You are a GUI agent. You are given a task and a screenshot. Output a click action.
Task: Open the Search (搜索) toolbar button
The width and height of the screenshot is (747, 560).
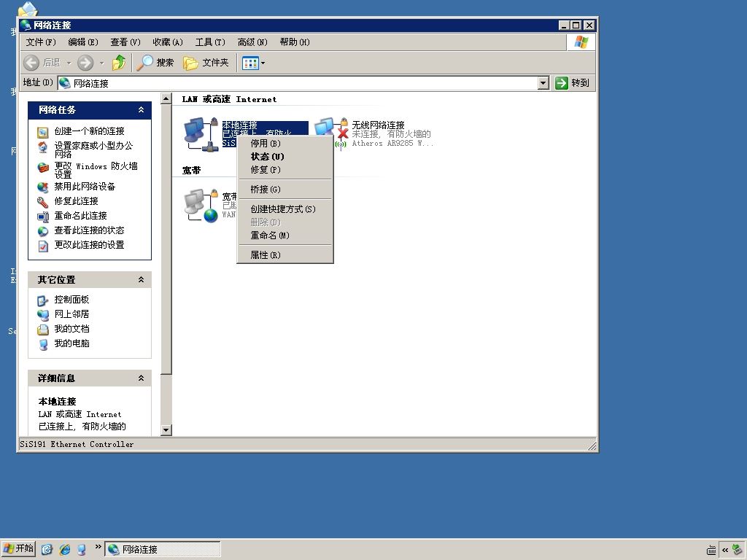pos(155,63)
